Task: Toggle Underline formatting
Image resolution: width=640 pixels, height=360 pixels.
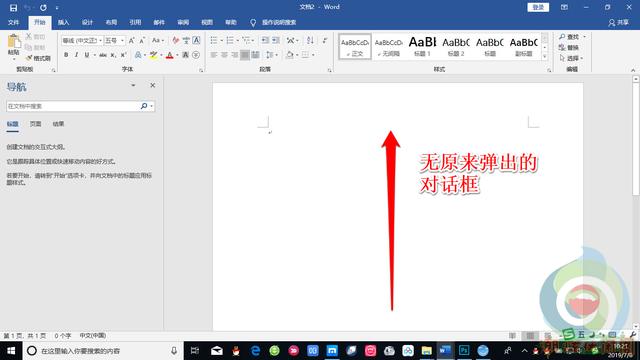Action: (87, 55)
